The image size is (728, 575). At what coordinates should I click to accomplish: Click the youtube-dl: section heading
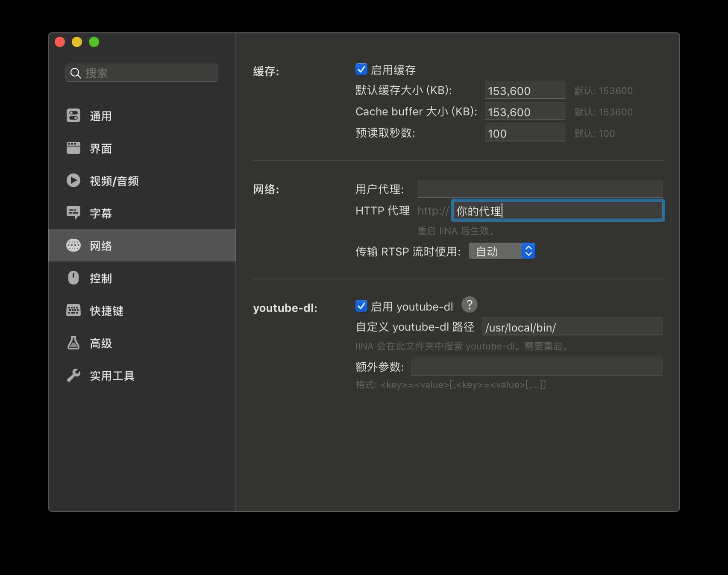tap(285, 308)
